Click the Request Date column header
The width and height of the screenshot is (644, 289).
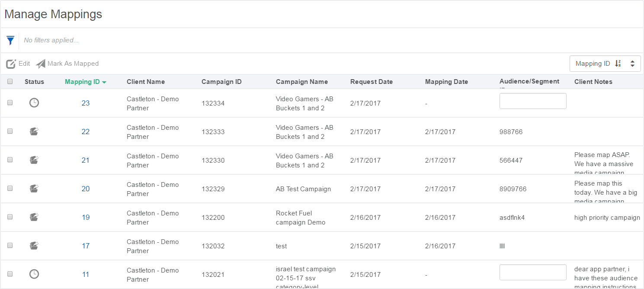(371, 82)
